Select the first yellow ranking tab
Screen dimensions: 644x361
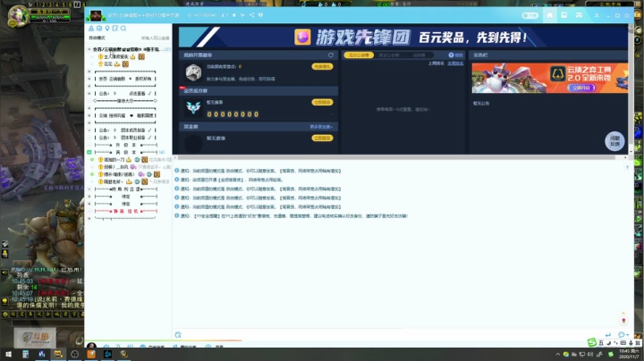[359, 55]
